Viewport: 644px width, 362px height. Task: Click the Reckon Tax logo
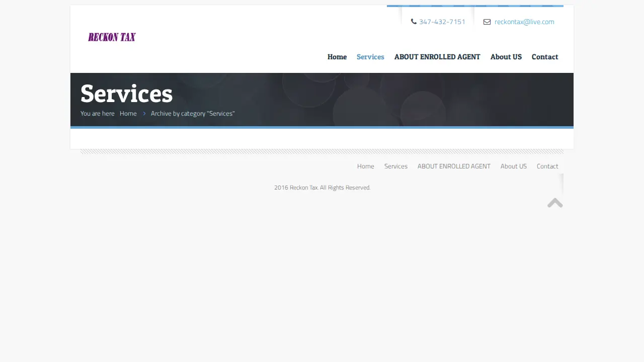point(112,37)
